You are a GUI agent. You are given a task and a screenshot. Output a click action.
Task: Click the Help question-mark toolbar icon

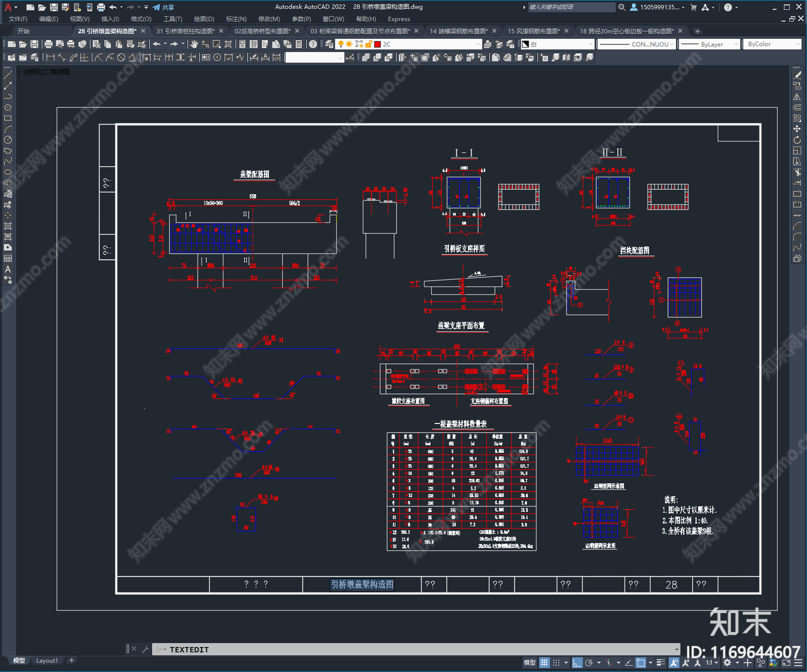313,44
